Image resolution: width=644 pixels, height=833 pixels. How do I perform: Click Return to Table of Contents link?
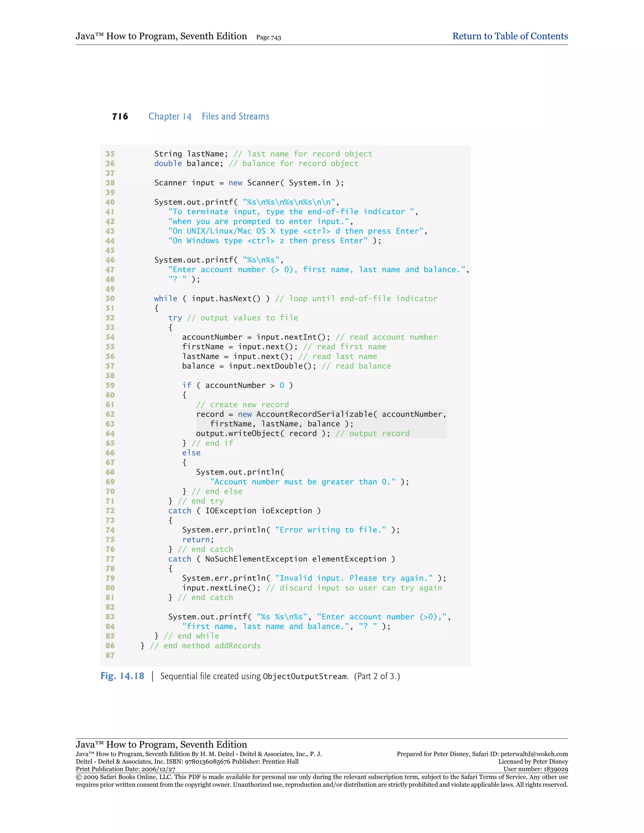click(510, 36)
